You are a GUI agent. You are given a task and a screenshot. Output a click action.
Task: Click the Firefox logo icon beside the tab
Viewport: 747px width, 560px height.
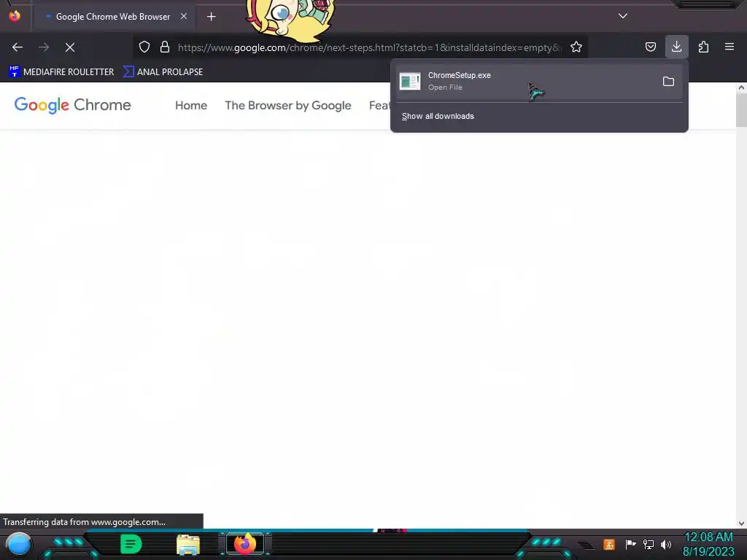15,16
